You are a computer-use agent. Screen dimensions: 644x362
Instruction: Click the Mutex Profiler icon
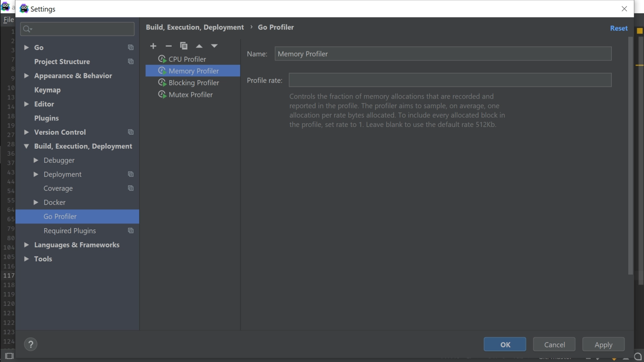tap(162, 94)
